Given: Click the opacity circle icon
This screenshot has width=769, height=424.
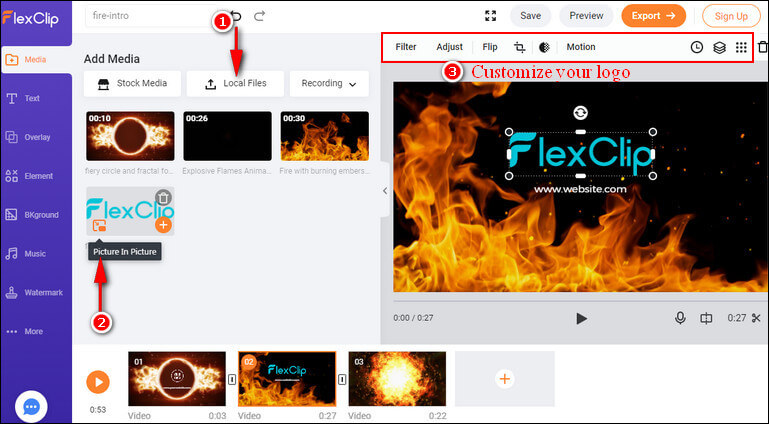Looking at the screenshot, I should click(544, 47).
